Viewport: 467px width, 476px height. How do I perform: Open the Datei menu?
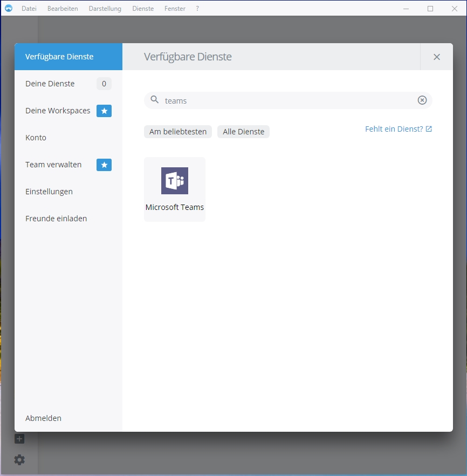coord(29,9)
